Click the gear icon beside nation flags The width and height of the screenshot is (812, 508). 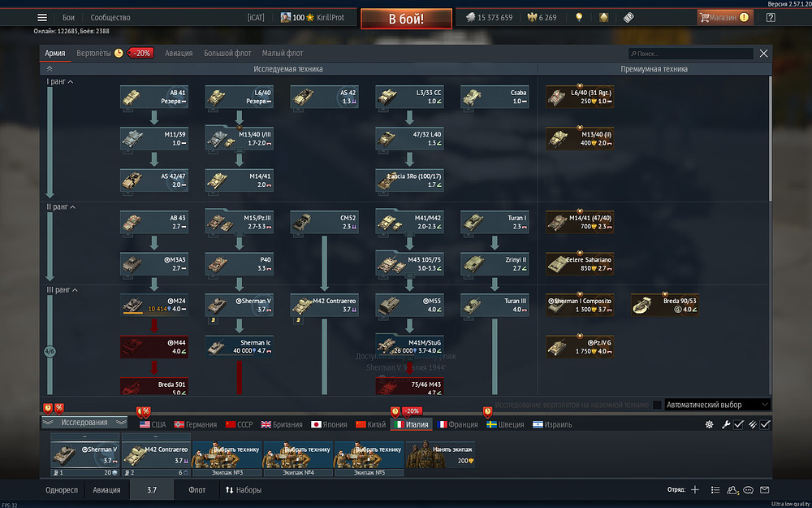[710, 424]
